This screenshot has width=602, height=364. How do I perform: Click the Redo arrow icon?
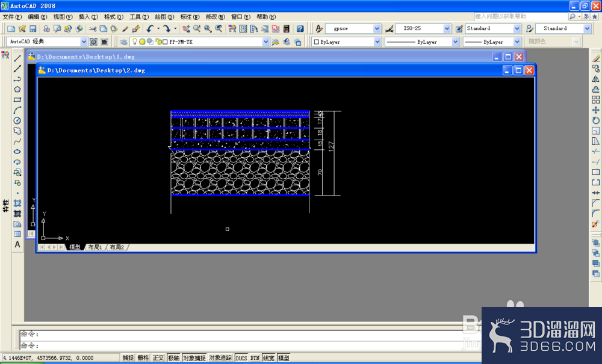point(167,29)
